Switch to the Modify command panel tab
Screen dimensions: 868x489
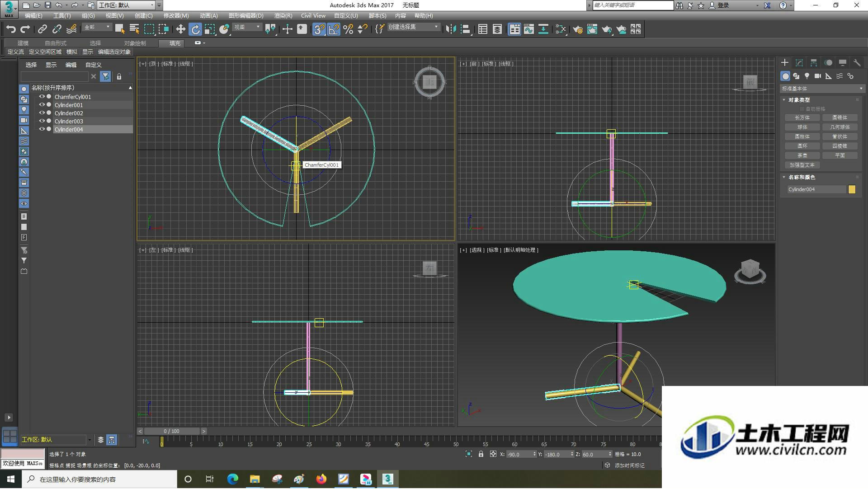(x=799, y=63)
